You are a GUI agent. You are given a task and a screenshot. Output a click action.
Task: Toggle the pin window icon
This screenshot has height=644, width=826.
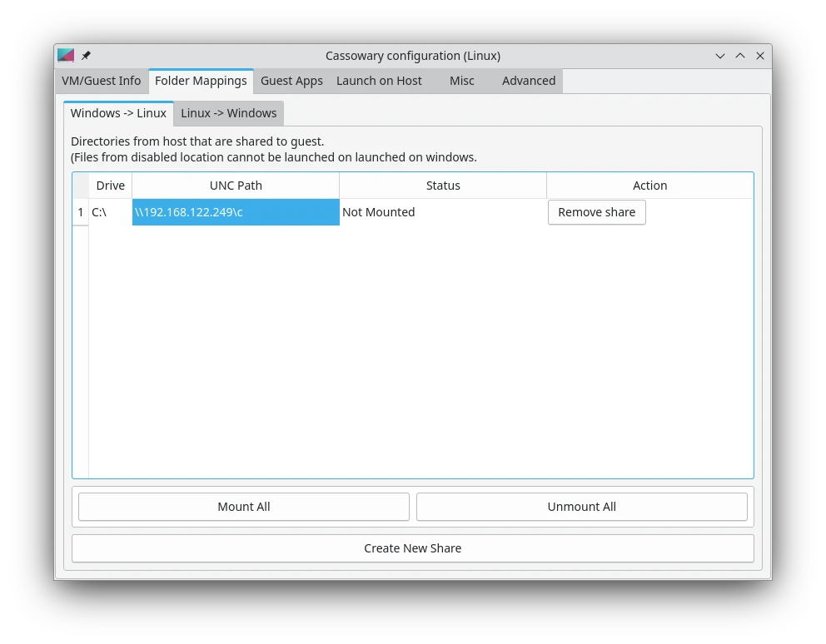coord(86,56)
